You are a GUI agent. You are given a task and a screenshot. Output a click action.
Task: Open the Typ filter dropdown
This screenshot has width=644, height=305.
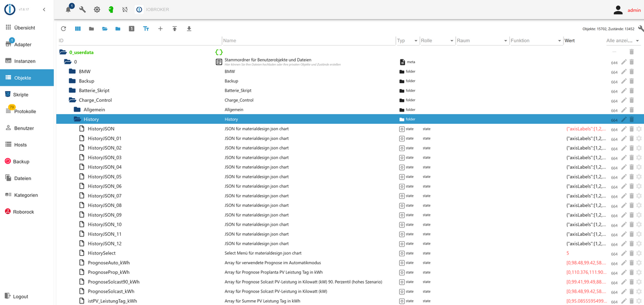(x=416, y=41)
